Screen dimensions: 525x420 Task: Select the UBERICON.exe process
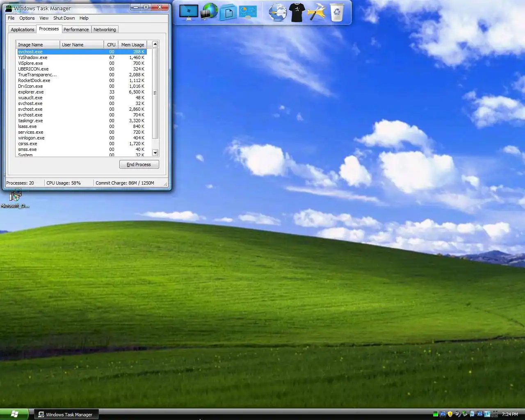[82, 69]
